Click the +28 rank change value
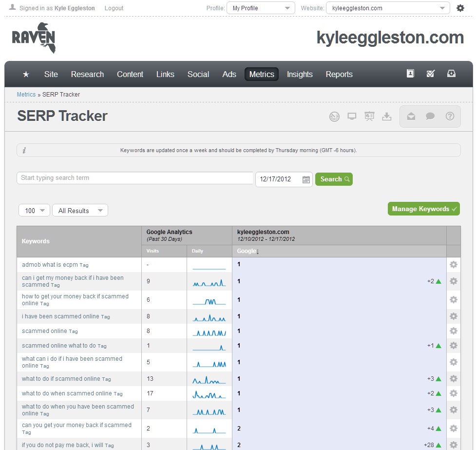The image size is (476, 450). tap(429, 445)
